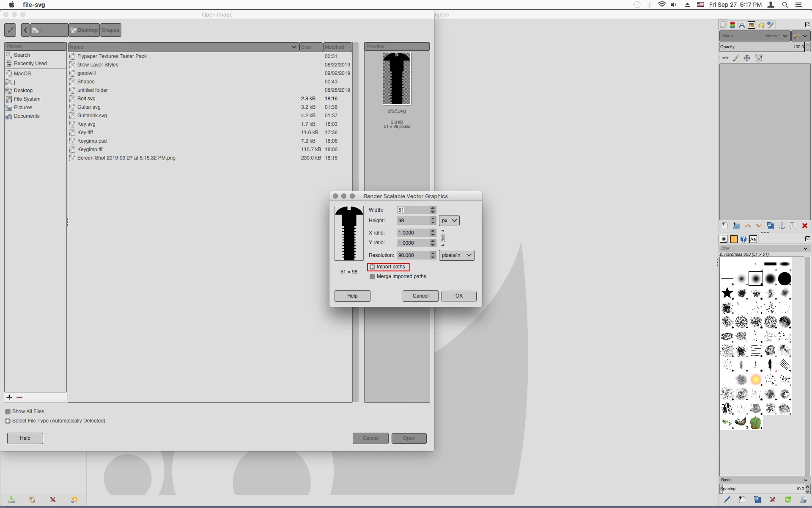Click Cancel in Render SVG dialog
Image resolution: width=812 pixels, height=508 pixels.
tap(420, 296)
